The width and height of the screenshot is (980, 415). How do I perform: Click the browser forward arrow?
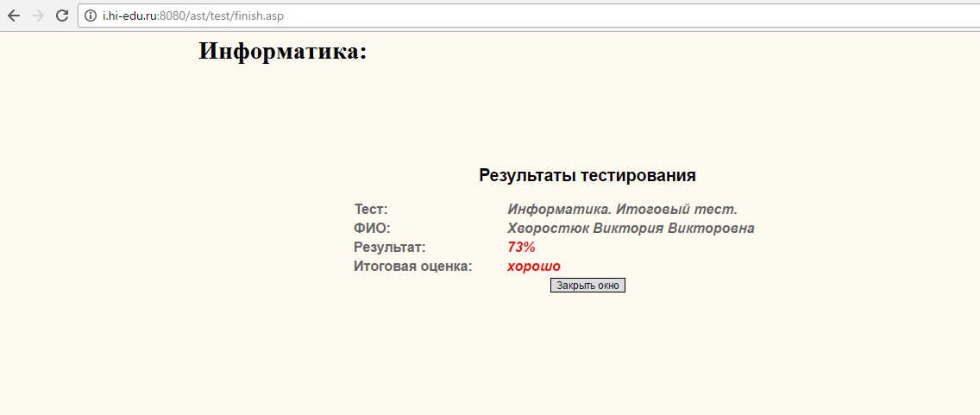click(38, 16)
